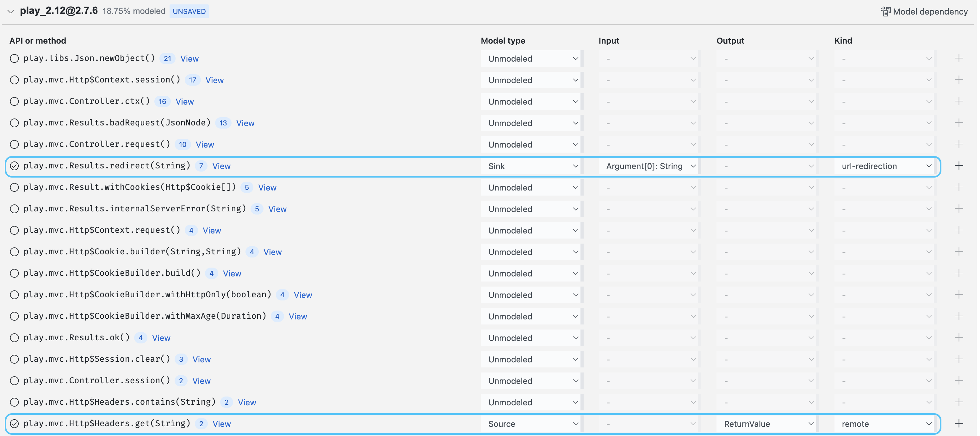Screen dimensions: 980x436
Task: Click plus icon on Headers.get(String) row
Action: click(x=959, y=423)
